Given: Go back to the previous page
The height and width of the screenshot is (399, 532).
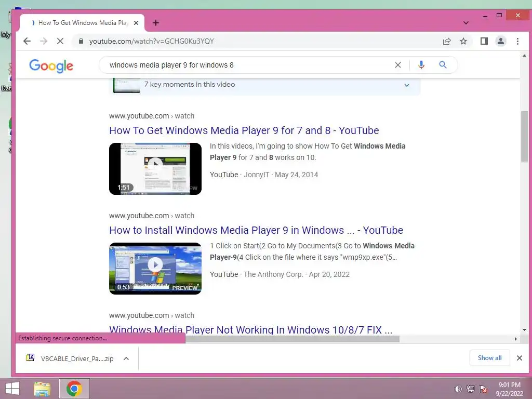Looking at the screenshot, I should point(27,42).
